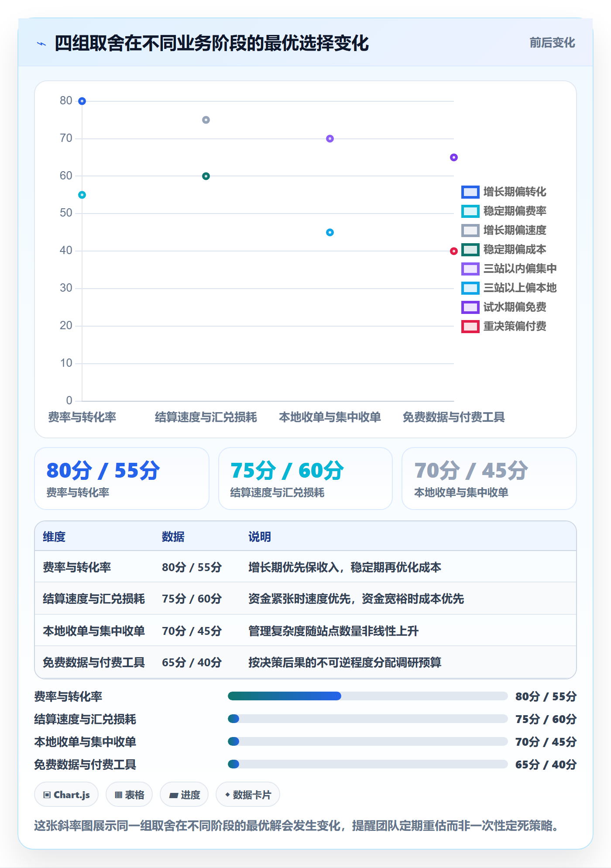Image resolution: width=611 pixels, height=868 pixels.
Task: Click the 维度 column header
Action: [x=54, y=537]
